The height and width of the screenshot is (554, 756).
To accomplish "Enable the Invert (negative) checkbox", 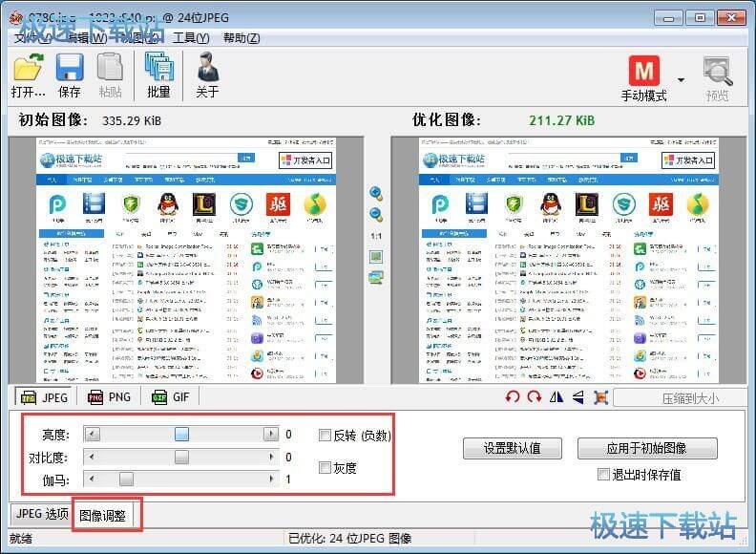I will click(x=325, y=436).
